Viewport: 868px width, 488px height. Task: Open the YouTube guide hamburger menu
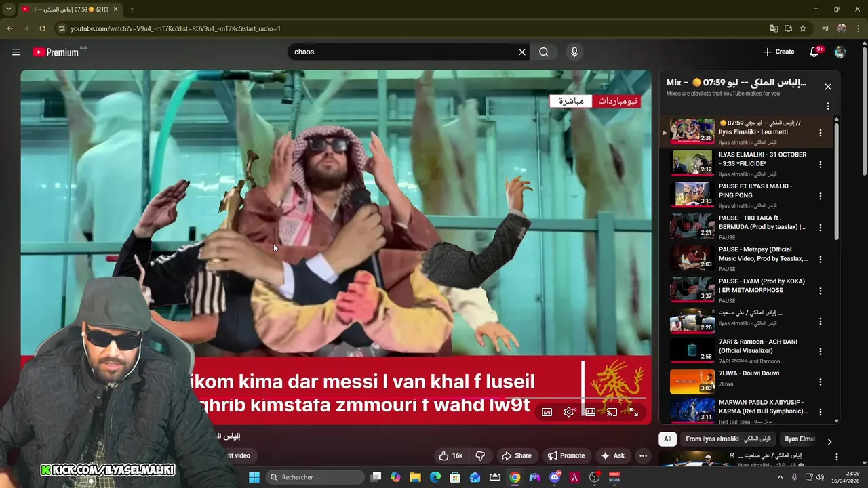coord(16,52)
